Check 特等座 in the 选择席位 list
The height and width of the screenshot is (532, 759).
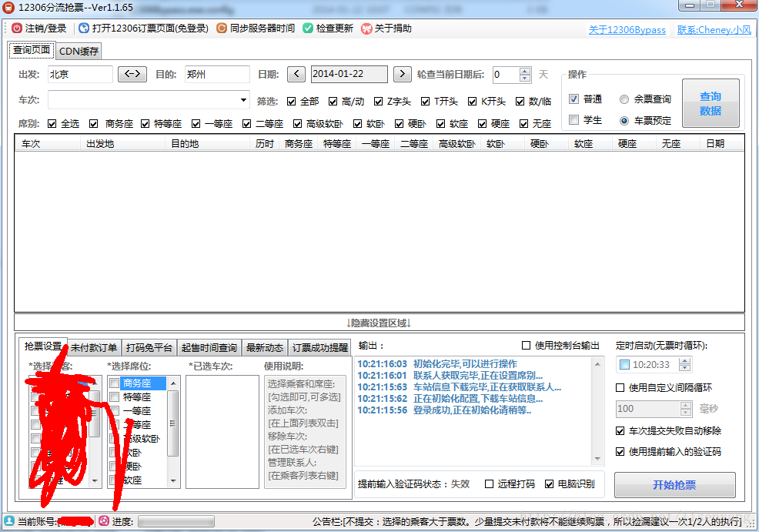click(115, 397)
